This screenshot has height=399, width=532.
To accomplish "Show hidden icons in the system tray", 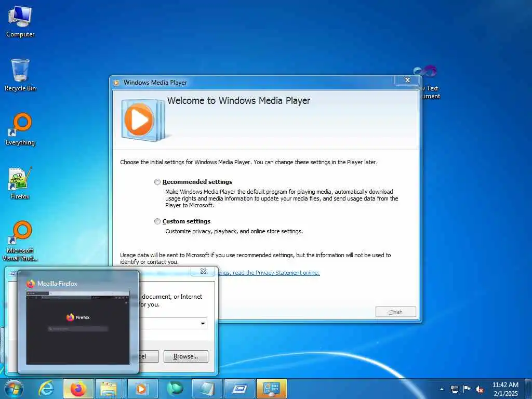I will [x=442, y=389].
